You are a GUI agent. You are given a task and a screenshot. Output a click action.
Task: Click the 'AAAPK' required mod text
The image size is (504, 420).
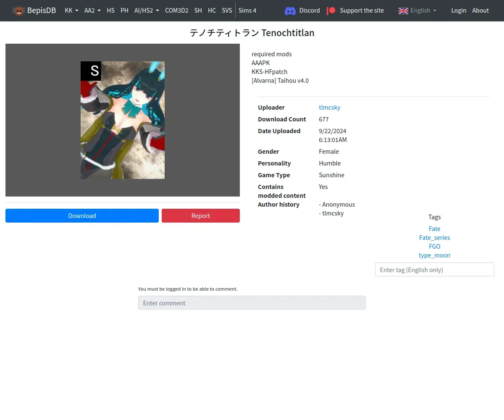(x=261, y=63)
